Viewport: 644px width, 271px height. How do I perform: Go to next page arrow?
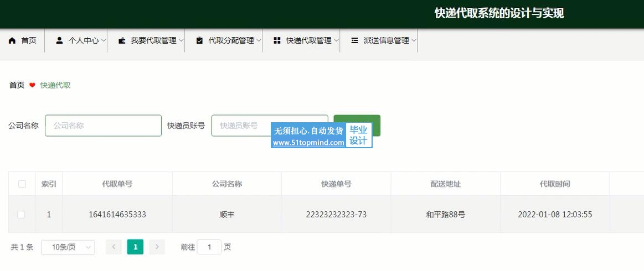pos(157,247)
